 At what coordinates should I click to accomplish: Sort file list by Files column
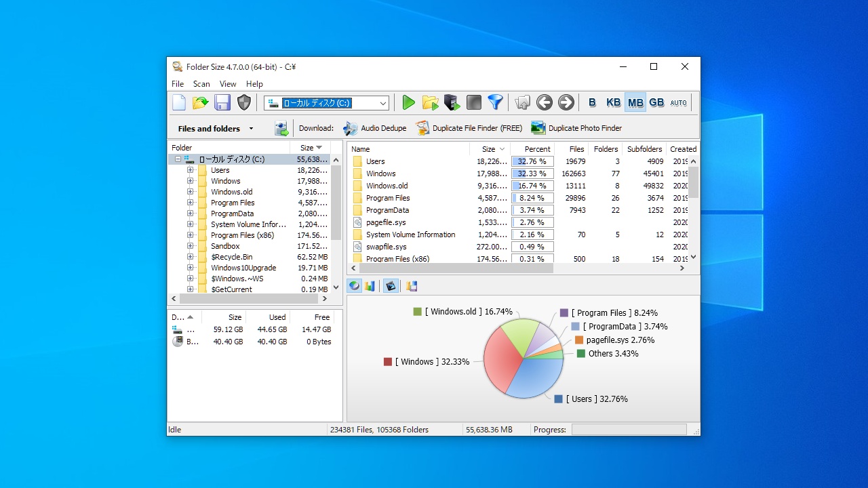(x=571, y=149)
